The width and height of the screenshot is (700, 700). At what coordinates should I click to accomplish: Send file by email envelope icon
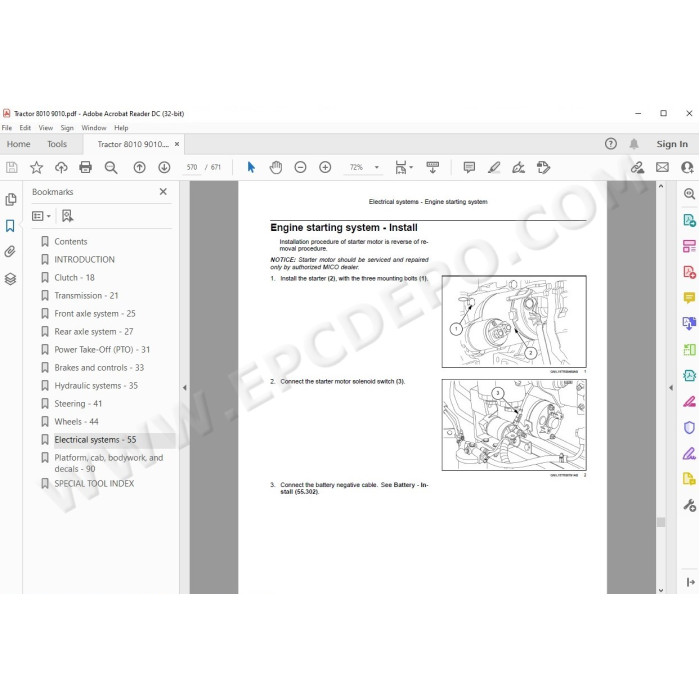pos(662,167)
